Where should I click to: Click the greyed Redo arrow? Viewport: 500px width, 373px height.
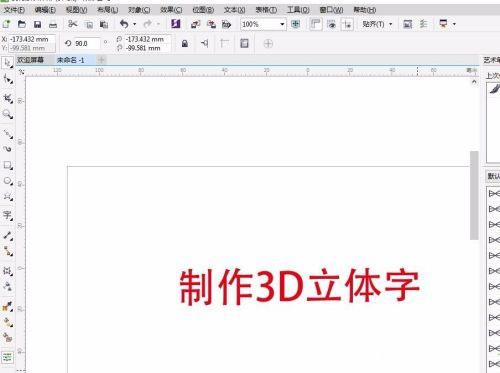tap(147, 24)
